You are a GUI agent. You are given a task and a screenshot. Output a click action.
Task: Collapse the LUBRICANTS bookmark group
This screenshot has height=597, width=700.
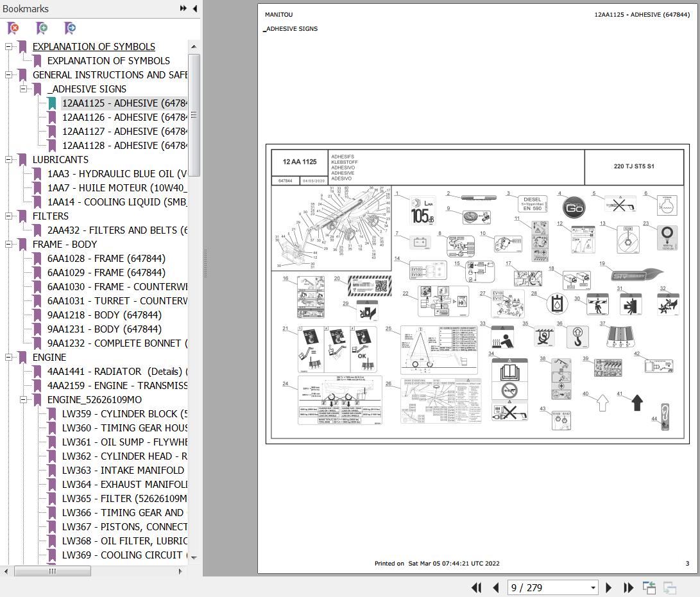coord(9,160)
